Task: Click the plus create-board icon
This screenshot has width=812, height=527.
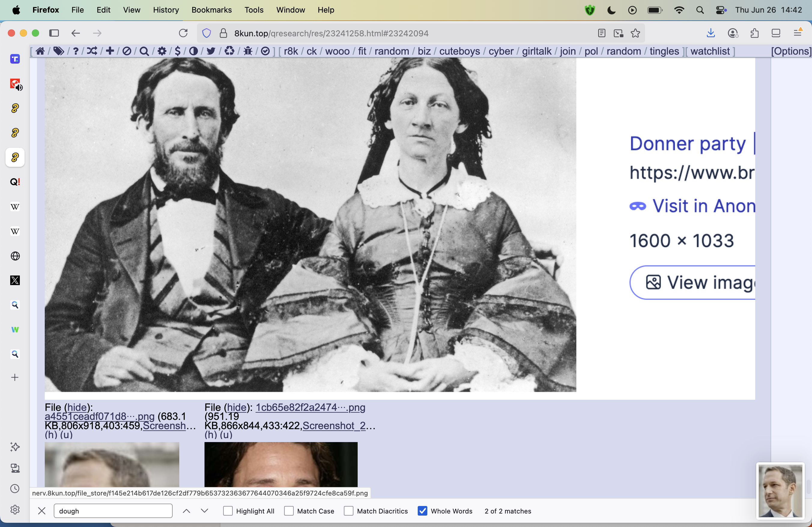Action: (110, 51)
